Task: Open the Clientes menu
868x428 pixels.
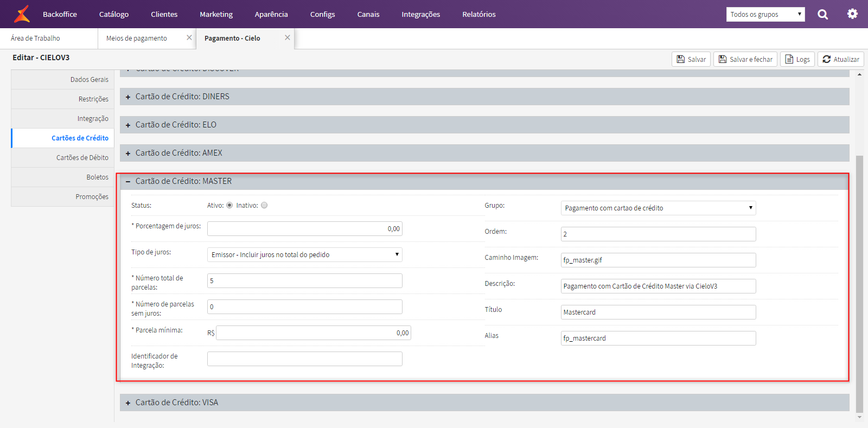Action: (x=164, y=14)
